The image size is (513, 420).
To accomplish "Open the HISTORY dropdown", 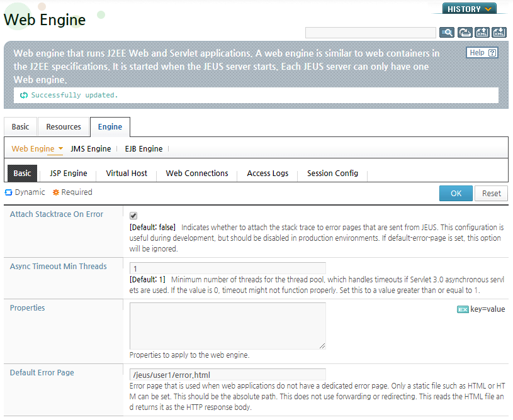I will pos(469,9).
